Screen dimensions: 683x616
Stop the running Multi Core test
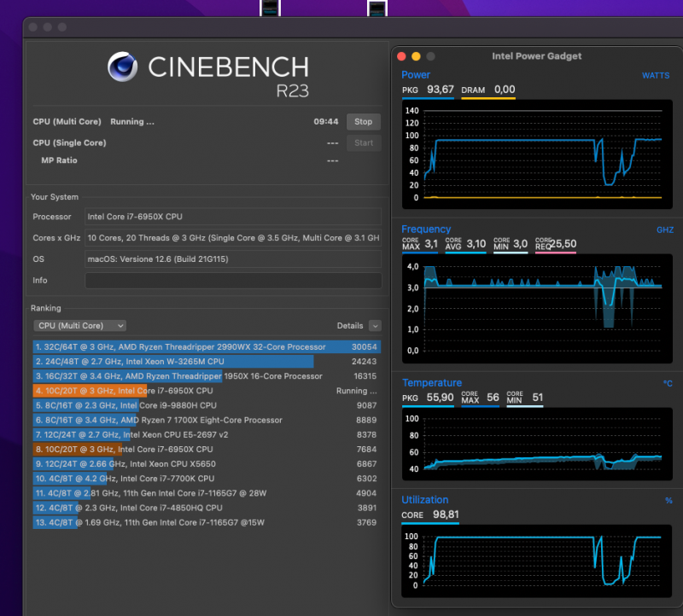363,122
